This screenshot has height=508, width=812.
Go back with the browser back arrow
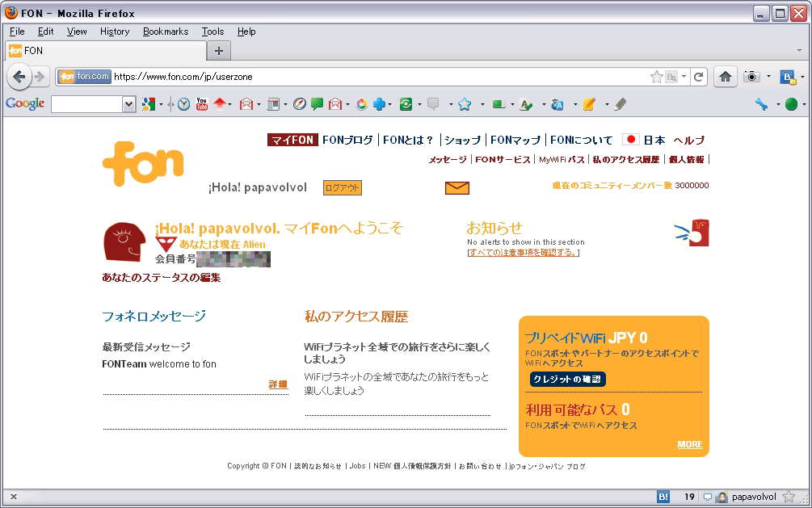[x=19, y=78]
